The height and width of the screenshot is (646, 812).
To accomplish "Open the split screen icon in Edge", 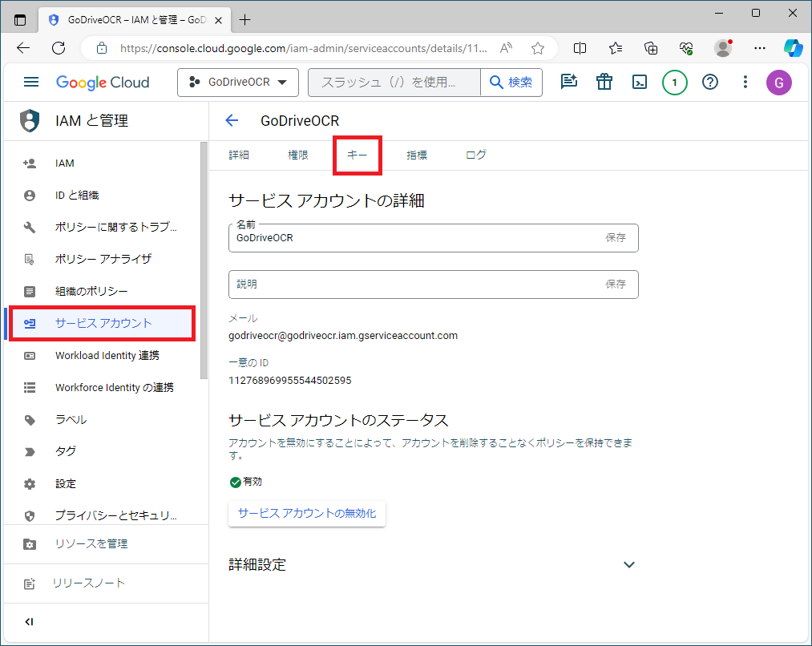I will point(580,48).
